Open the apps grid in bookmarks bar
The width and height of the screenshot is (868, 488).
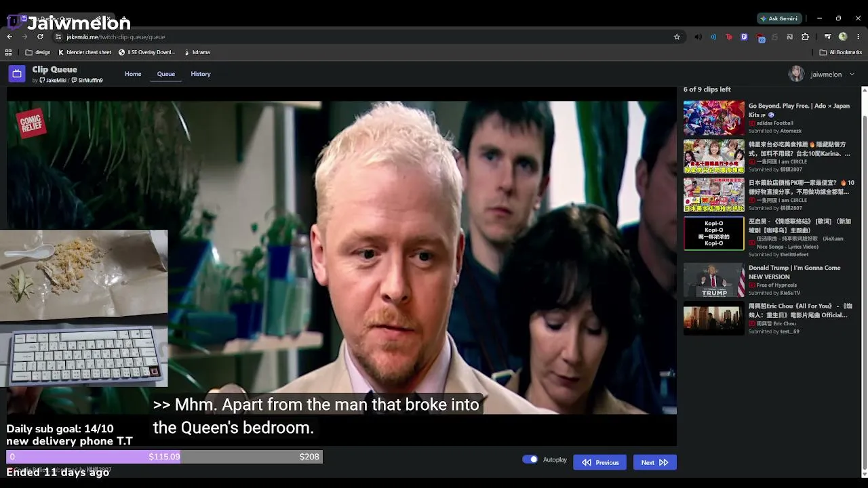[8, 52]
